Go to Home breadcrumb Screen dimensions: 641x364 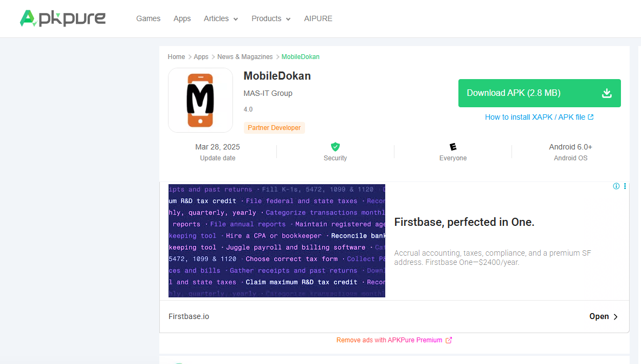tap(176, 57)
